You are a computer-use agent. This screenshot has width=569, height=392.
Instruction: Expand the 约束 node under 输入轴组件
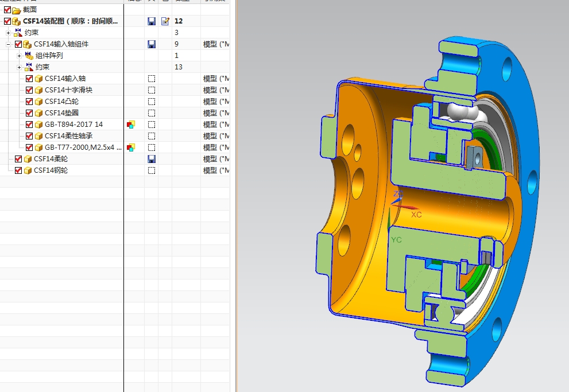(19, 67)
